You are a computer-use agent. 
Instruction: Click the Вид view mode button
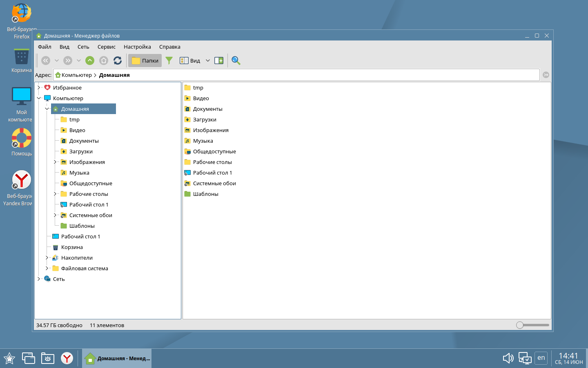190,61
